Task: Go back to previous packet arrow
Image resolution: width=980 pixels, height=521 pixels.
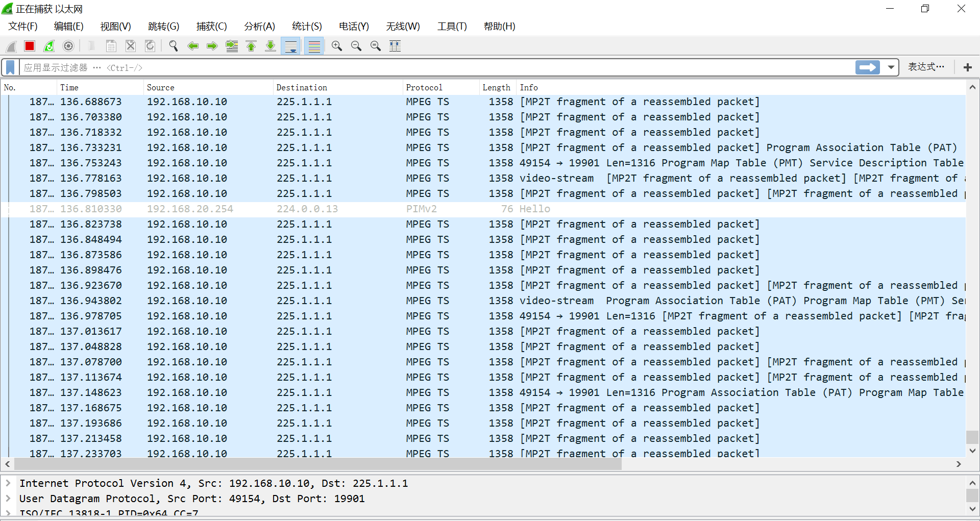Action: point(193,46)
